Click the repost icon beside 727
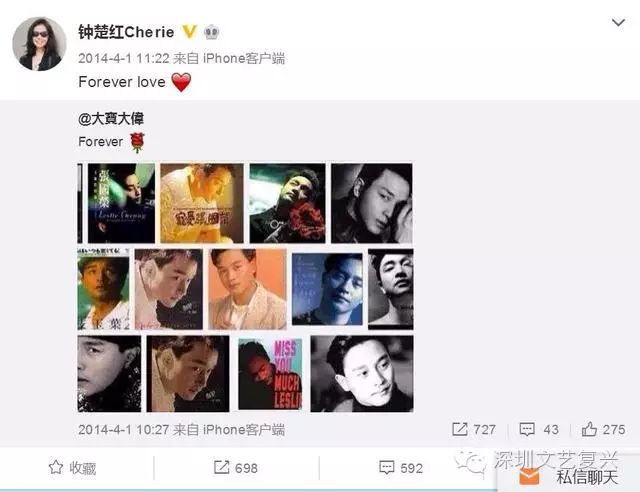640x492 pixels. [460, 429]
